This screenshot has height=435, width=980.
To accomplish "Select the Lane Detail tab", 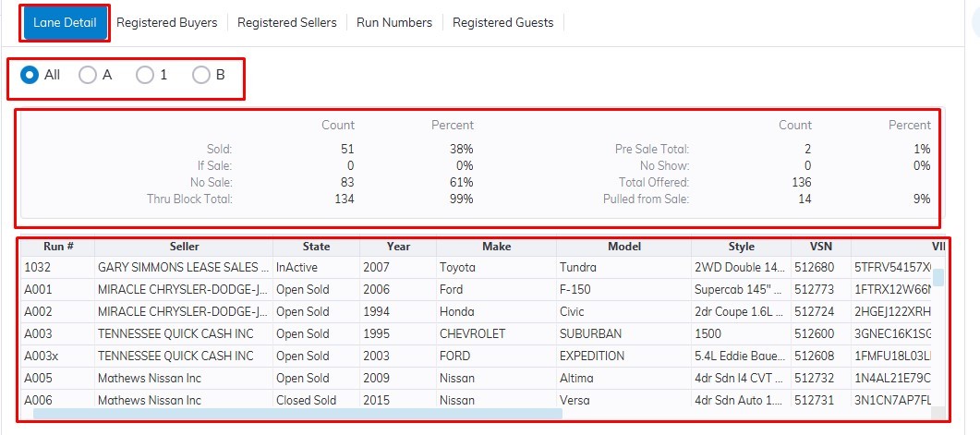I will coord(65,22).
